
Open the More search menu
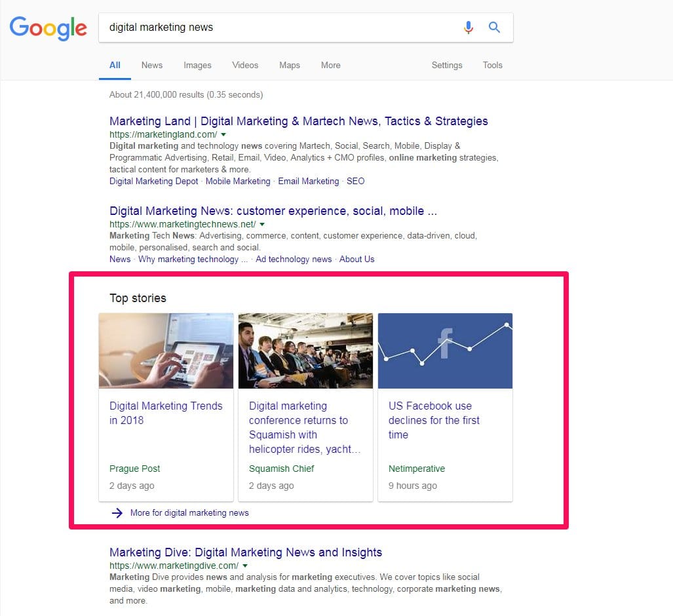(330, 66)
